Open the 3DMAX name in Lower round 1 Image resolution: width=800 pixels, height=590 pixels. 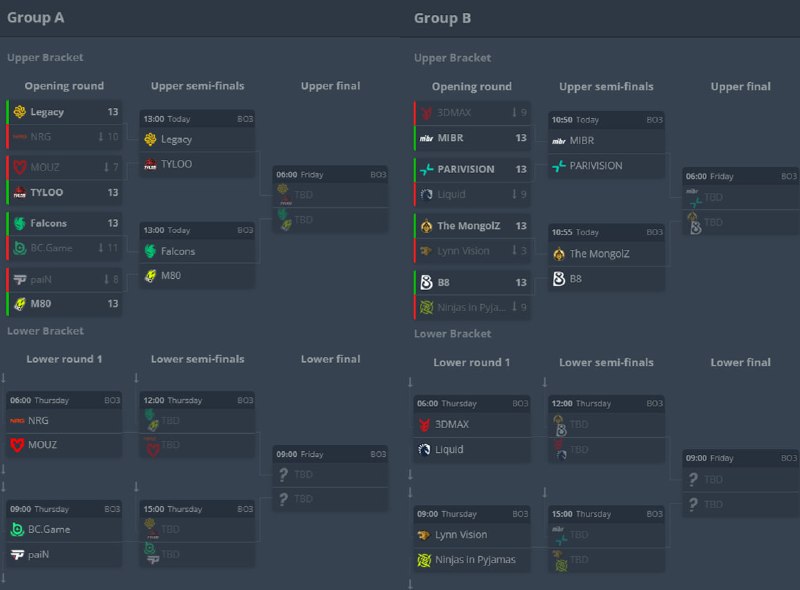(x=452, y=425)
